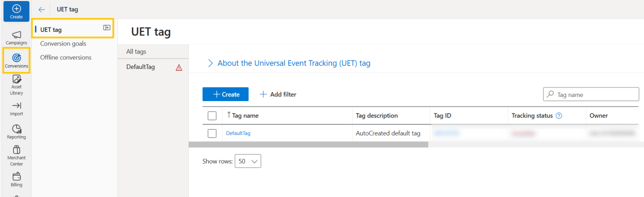This screenshot has height=197, width=644.
Task: Click the back arrow next to UET tag
Action: point(42,10)
